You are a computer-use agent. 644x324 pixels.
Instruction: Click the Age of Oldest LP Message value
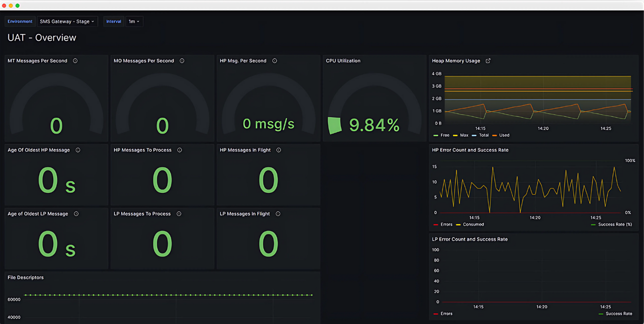point(57,244)
